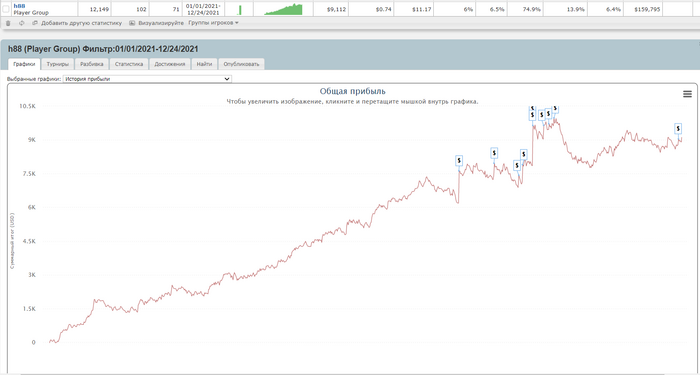Click the green bar mini chart thumbnail
700x375 pixels.
239,9
